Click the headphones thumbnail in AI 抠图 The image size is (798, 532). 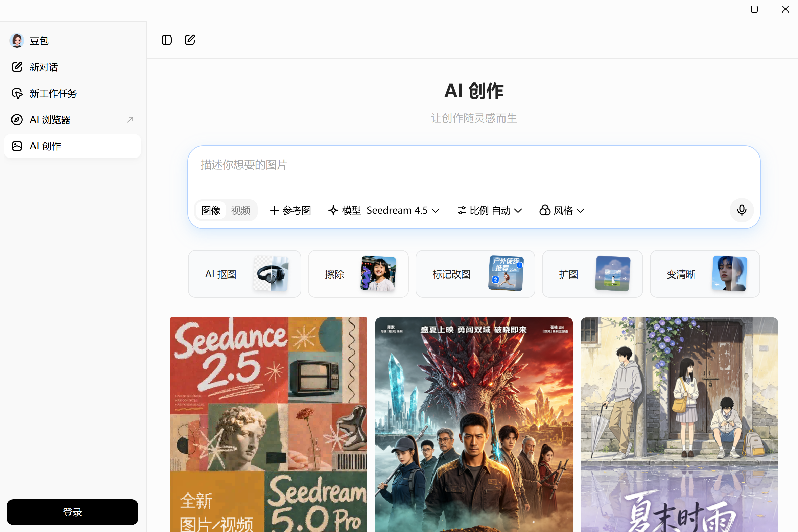271,273
